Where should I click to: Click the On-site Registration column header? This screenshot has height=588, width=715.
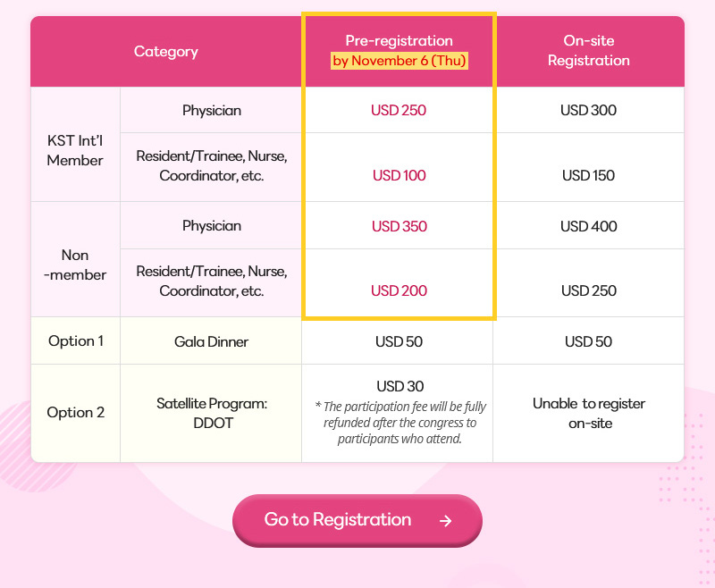pos(588,51)
